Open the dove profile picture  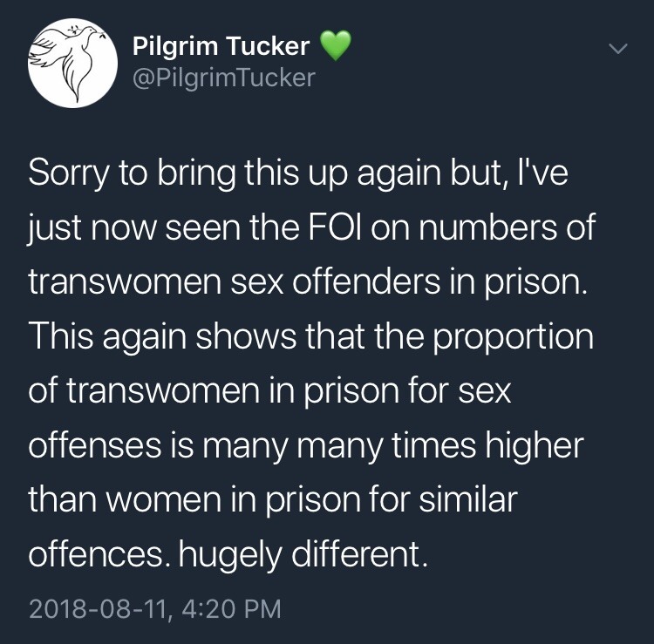[x=72, y=64]
